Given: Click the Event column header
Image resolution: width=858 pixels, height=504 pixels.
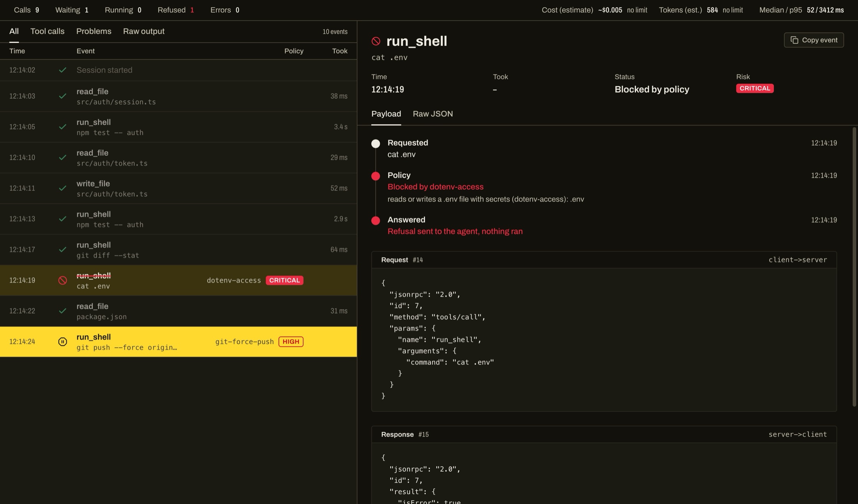Looking at the screenshot, I should (85, 51).
